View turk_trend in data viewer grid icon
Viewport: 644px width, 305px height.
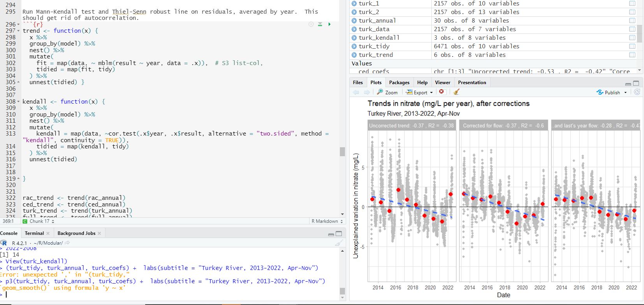pyautogui.click(x=632, y=55)
